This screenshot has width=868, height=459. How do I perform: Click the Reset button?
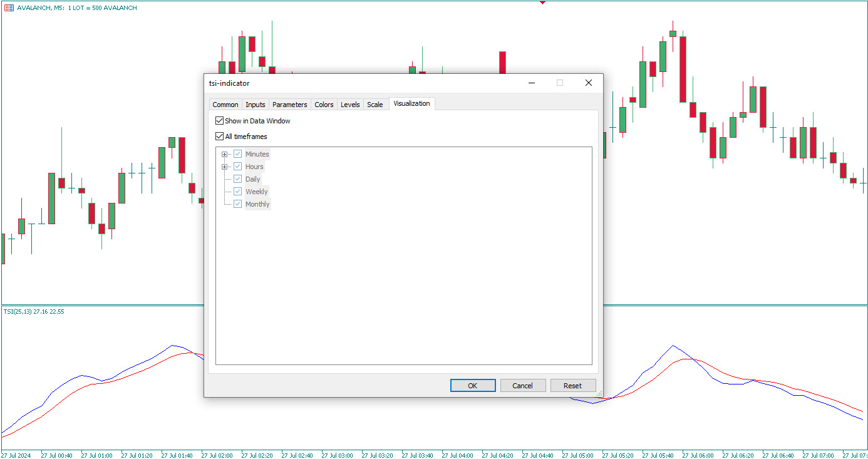(x=572, y=386)
